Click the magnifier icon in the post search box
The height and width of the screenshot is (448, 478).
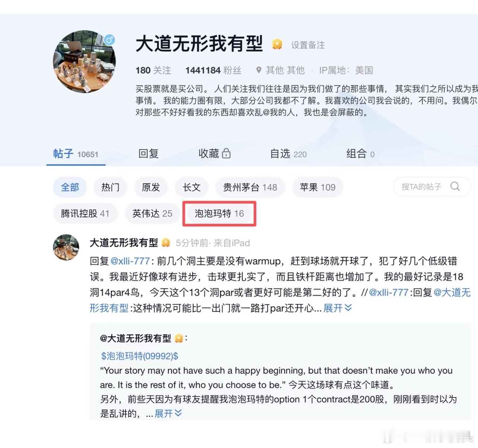(455, 186)
